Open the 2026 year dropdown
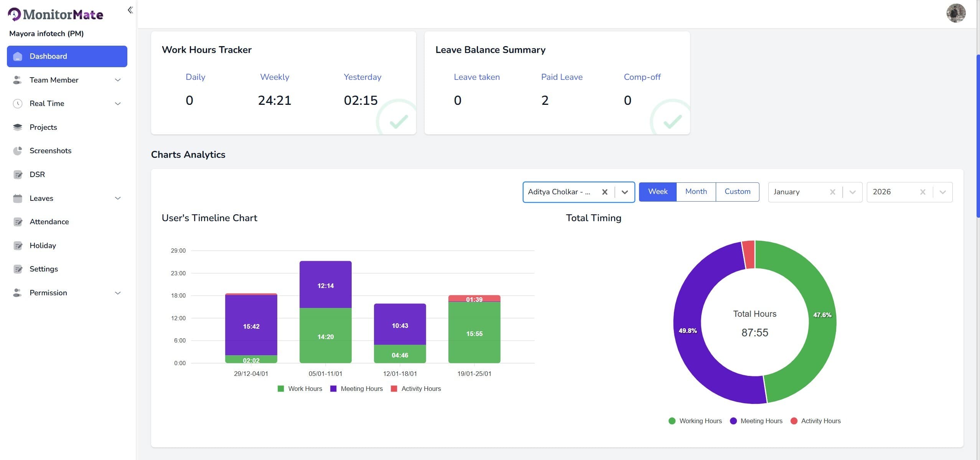Image resolution: width=980 pixels, height=460 pixels. [942, 192]
